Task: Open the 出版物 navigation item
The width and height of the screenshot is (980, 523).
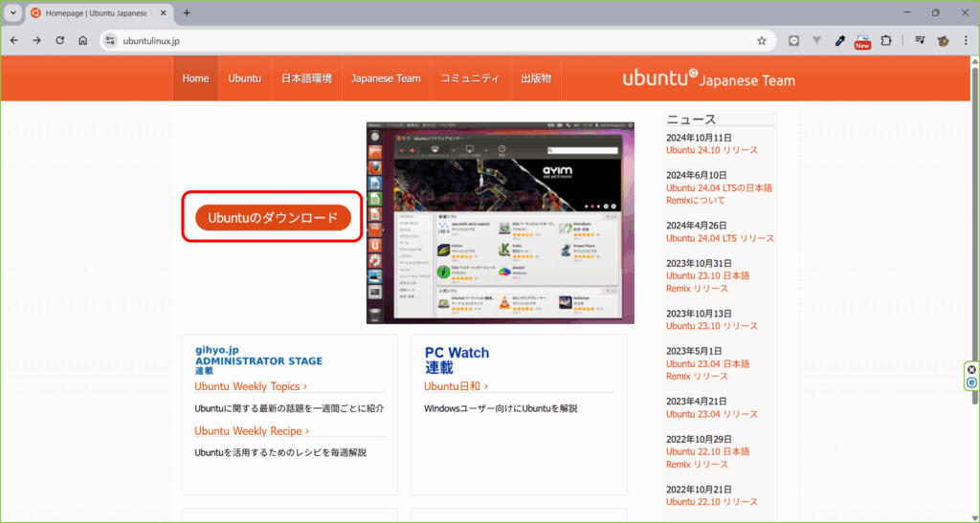Action: (536, 78)
